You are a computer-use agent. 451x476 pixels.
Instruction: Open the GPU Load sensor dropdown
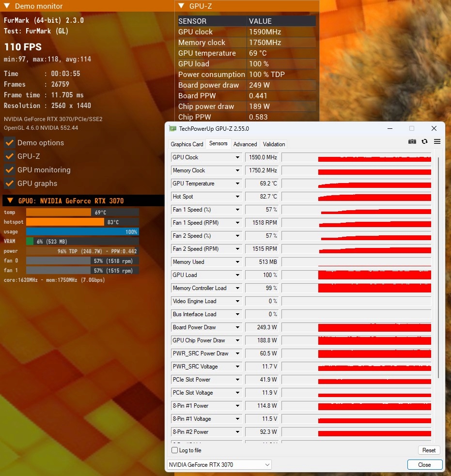coord(237,275)
